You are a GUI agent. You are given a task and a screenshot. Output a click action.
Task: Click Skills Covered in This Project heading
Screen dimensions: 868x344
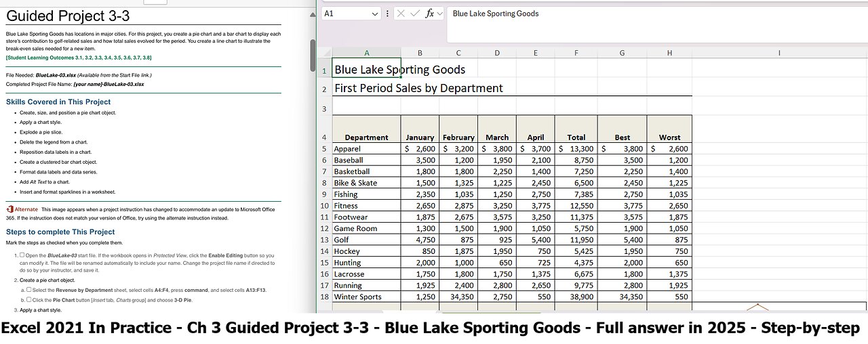pos(58,102)
